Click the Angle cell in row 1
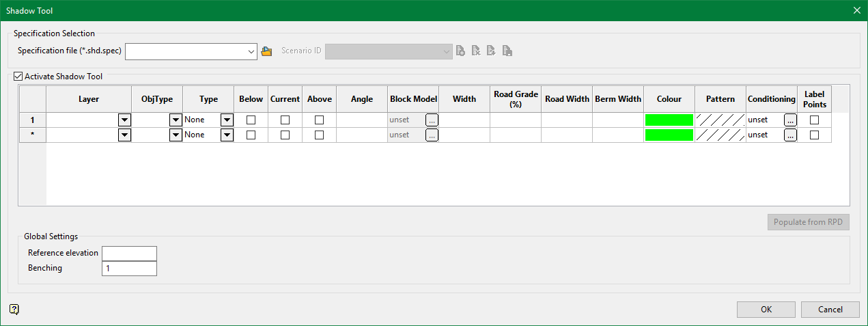Viewport: 868px width, 326px height. pos(362,120)
